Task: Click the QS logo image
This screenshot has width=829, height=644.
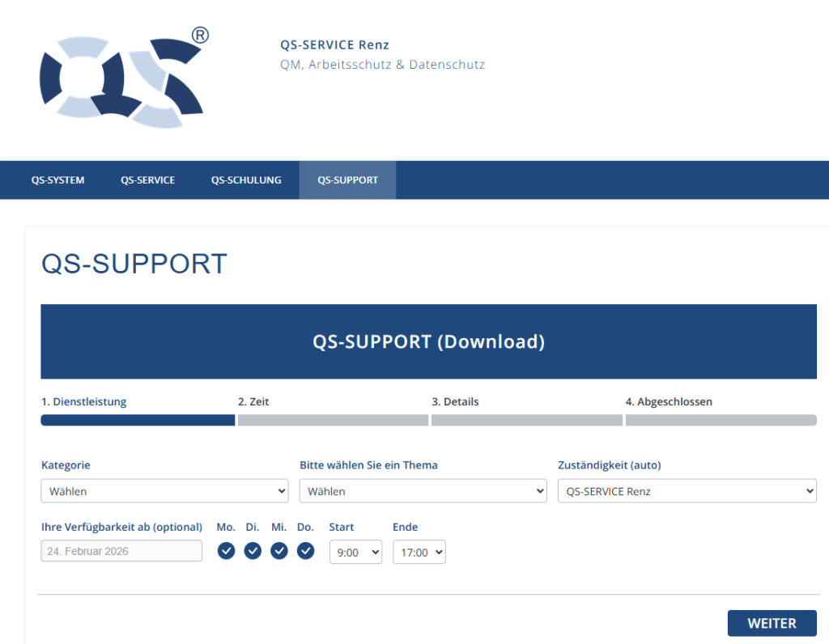Action: (x=124, y=78)
